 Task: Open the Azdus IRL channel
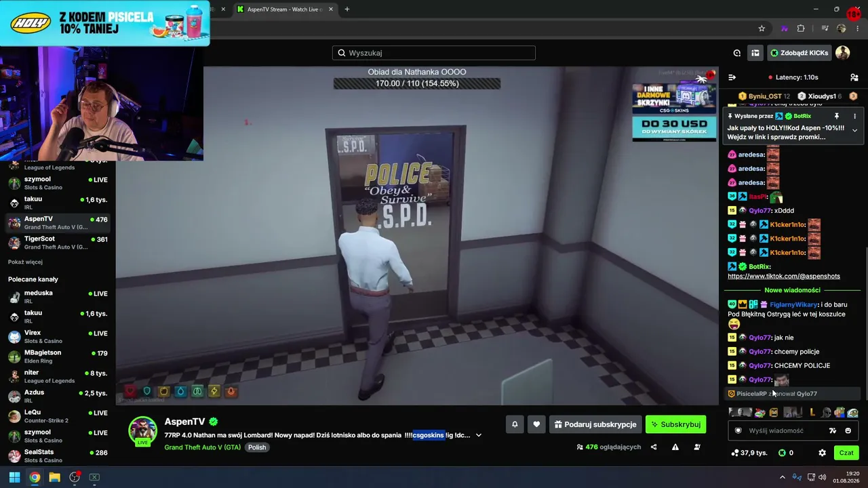pos(58,396)
